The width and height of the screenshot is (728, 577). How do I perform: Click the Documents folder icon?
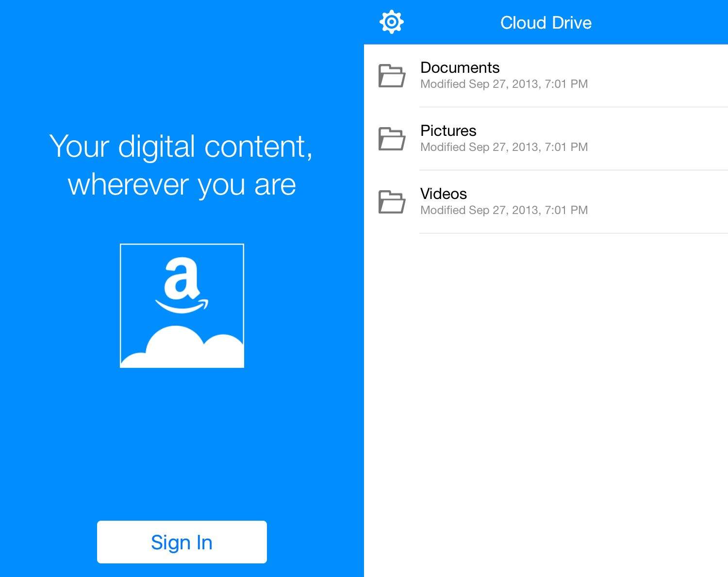tap(392, 76)
